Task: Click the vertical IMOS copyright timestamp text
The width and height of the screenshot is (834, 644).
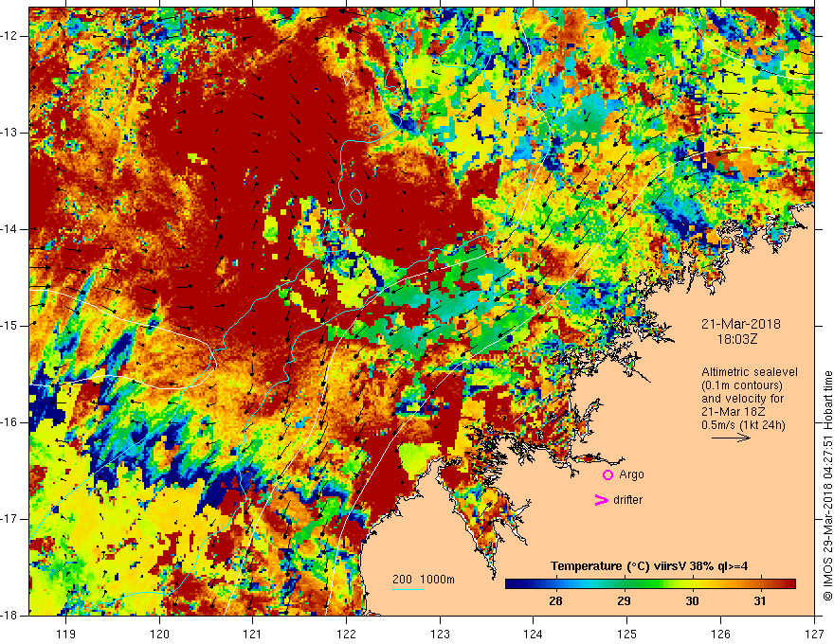Action: [x=827, y=486]
